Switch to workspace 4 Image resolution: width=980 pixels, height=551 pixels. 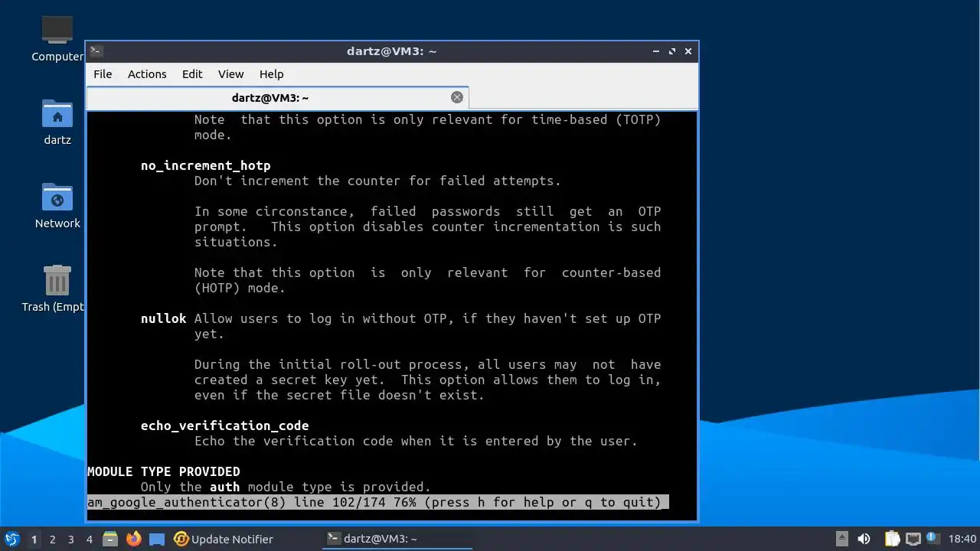(89, 539)
